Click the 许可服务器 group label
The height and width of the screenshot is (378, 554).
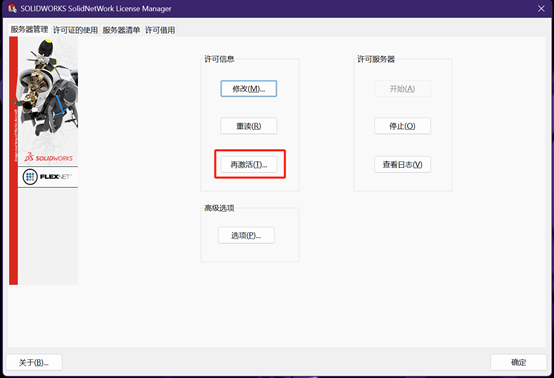coord(376,59)
